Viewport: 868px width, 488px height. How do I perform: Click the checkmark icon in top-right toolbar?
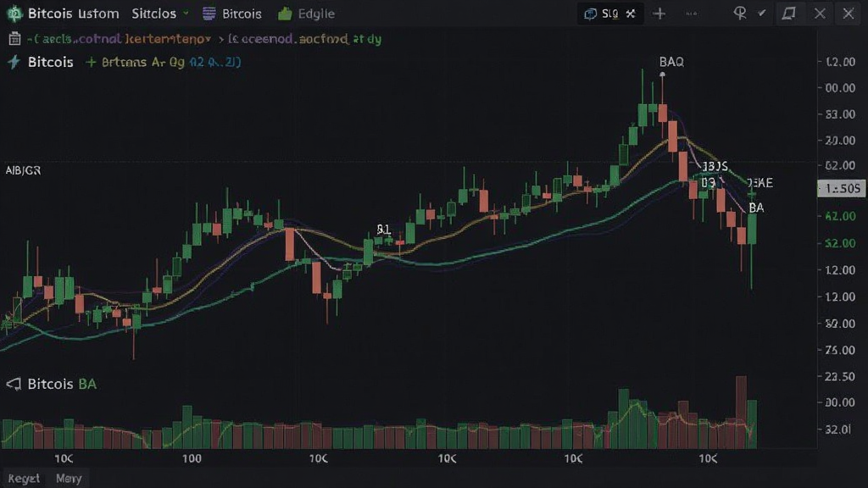[762, 13]
